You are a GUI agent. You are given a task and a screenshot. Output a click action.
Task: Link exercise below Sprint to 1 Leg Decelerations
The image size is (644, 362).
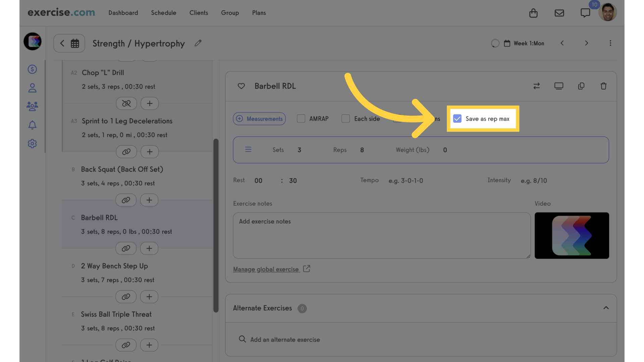[x=126, y=152]
